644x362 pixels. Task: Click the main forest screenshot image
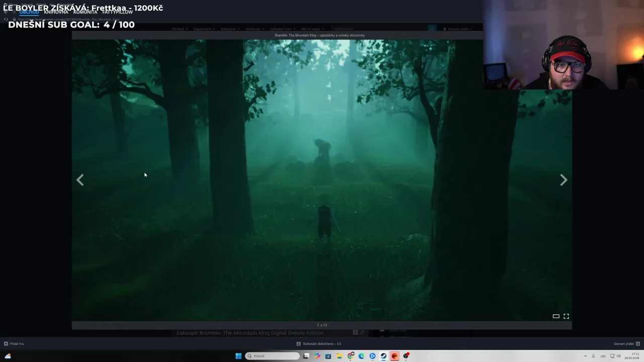322,180
